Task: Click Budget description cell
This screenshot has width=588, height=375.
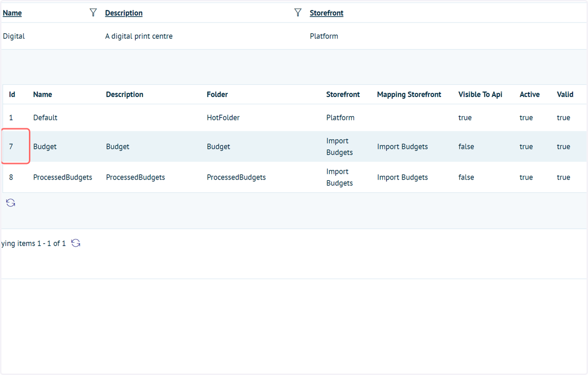Action: (x=118, y=146)
